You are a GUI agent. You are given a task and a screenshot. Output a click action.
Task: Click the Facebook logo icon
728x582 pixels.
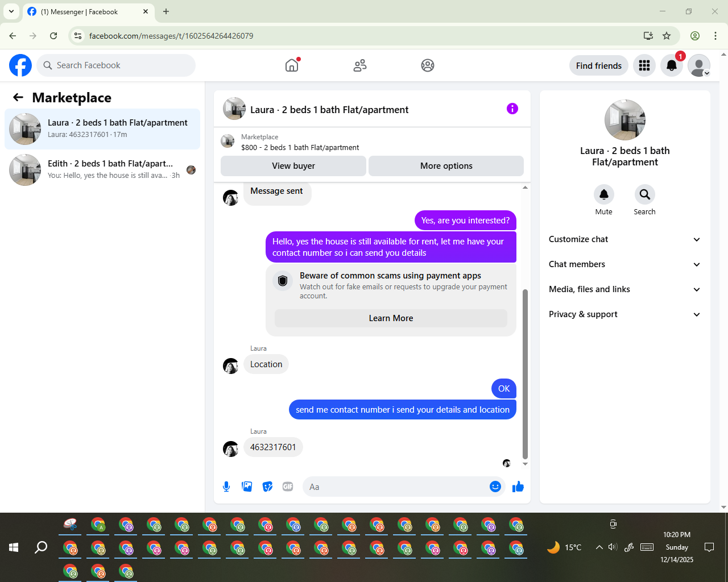pyautogui.click(x=20, y=65)
